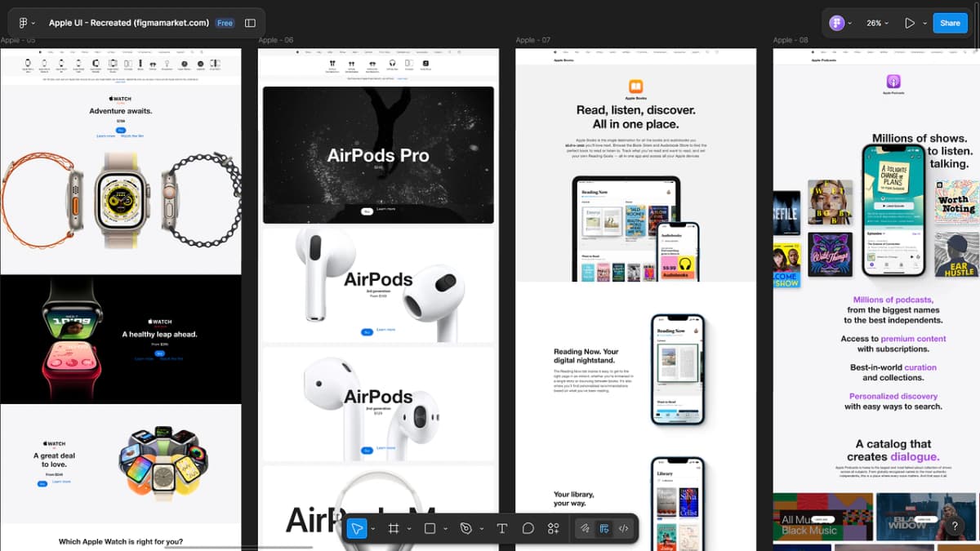
Task: Open the Actions and plugins icon
Action: coord(554,528)
